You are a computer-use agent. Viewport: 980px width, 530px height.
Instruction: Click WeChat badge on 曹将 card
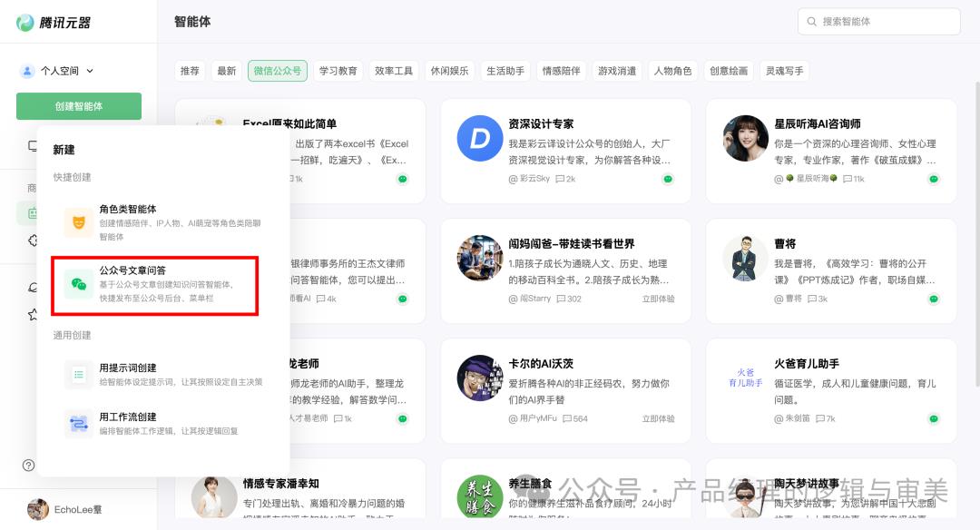point(933,299)
